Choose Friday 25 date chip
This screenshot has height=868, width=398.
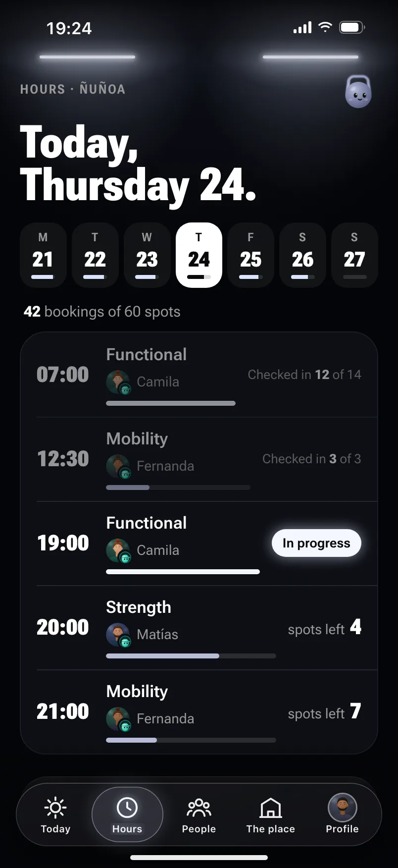coord(251,255)
